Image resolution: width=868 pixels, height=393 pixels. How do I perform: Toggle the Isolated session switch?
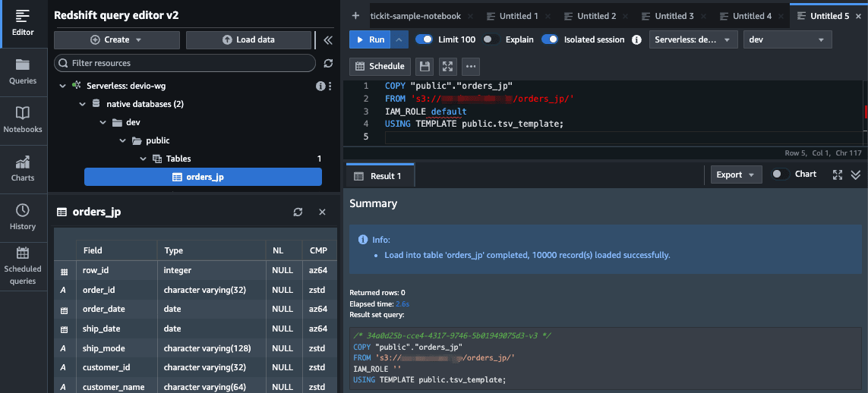click(550, 39)
